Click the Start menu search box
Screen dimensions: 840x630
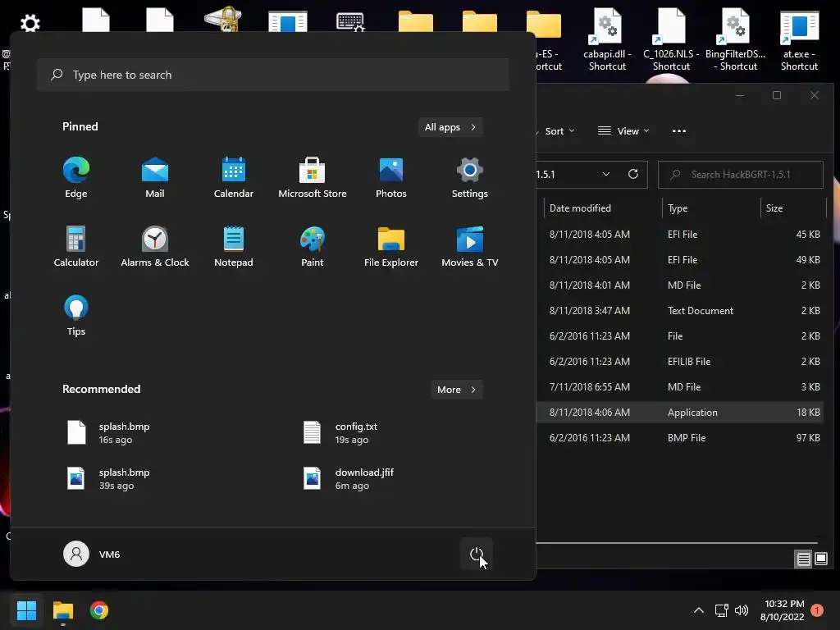coord(273,75)
